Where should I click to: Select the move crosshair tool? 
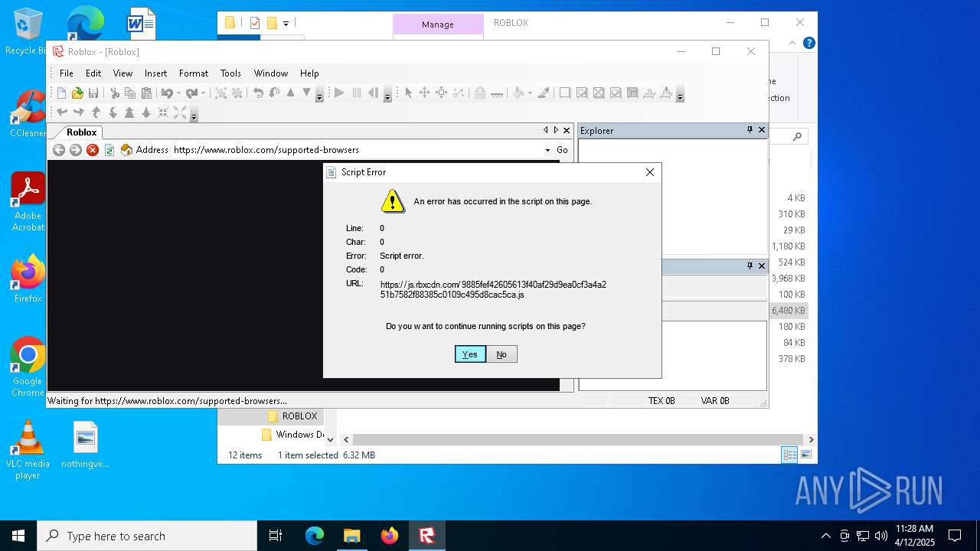tap(424, 93)
